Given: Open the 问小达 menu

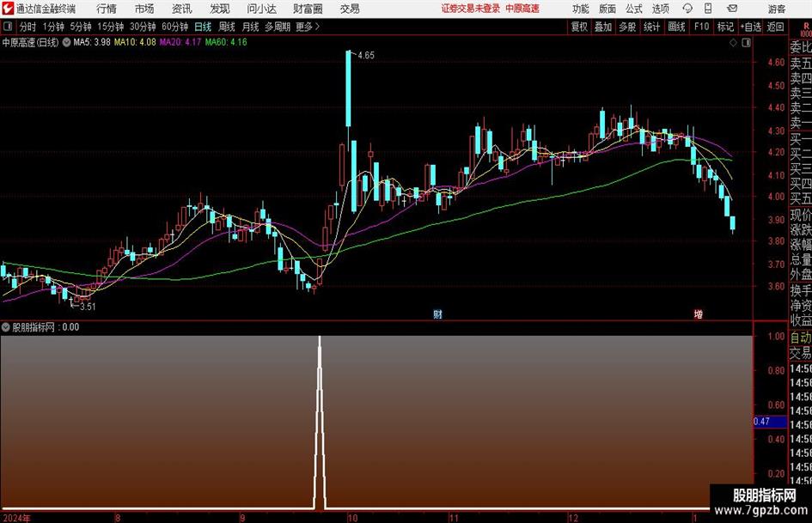Looking at the screenshot, I should coord(261,9).
